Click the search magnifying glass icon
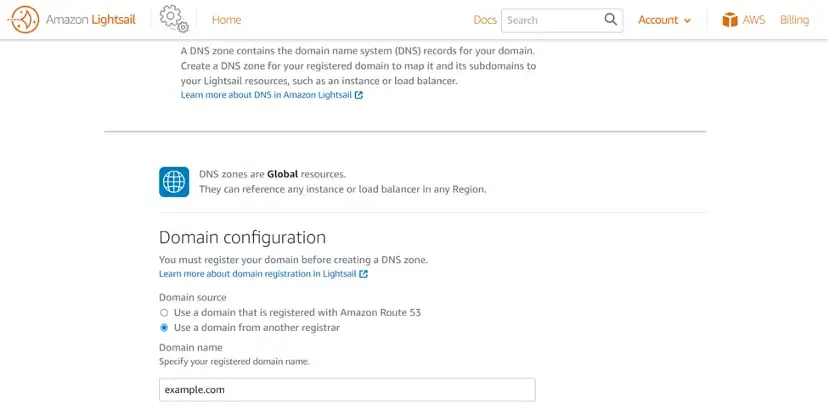Viewport: 828px width, 414px height. coord(611,20)
